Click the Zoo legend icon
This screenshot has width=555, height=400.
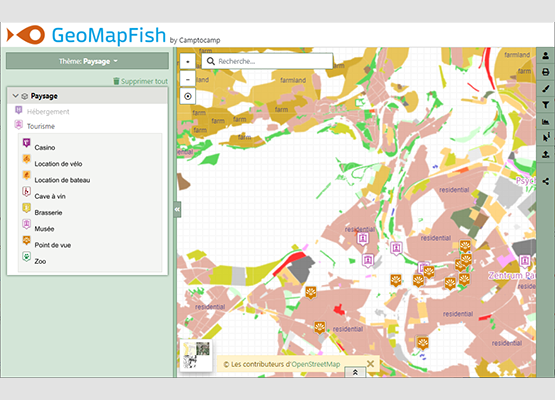tap(27, 257)
